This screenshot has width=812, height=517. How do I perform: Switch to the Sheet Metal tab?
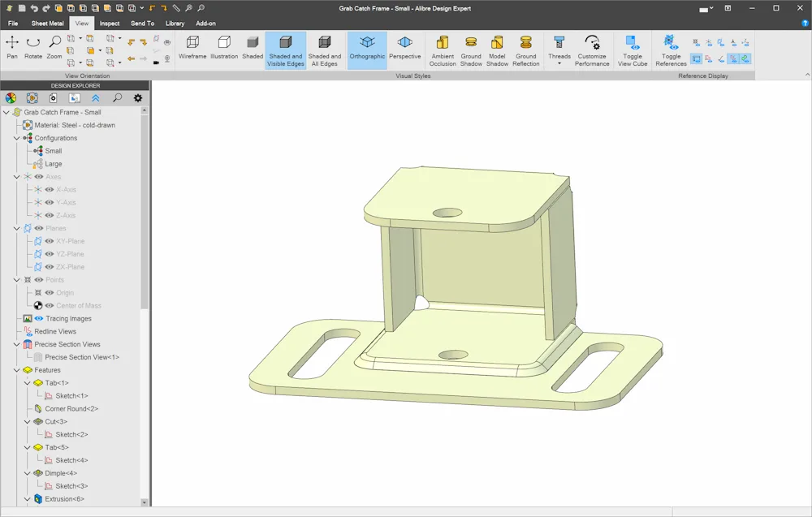point(48,24)
